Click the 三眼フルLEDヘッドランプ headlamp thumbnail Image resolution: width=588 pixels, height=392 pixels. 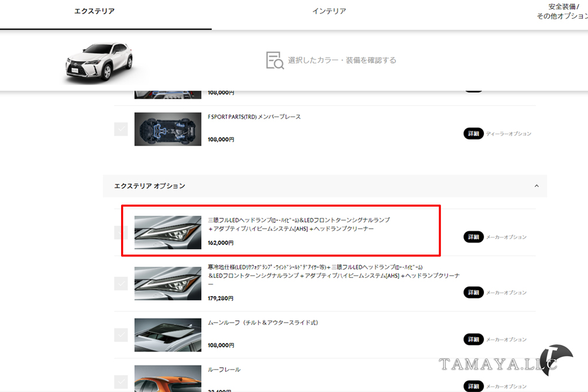pyautogui.click(x=168, y=232)
